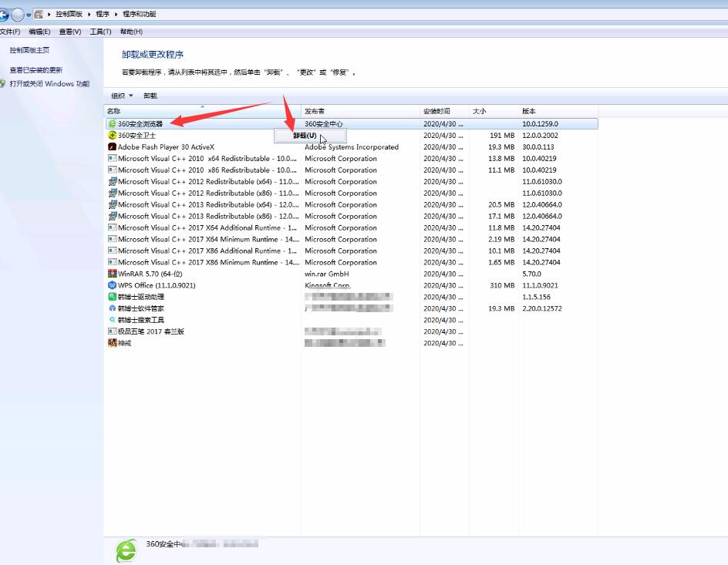Sort by the 安装时间 column header
Image resolution: width=728 pixels, height=565 pixels.
tap(444, 111)
